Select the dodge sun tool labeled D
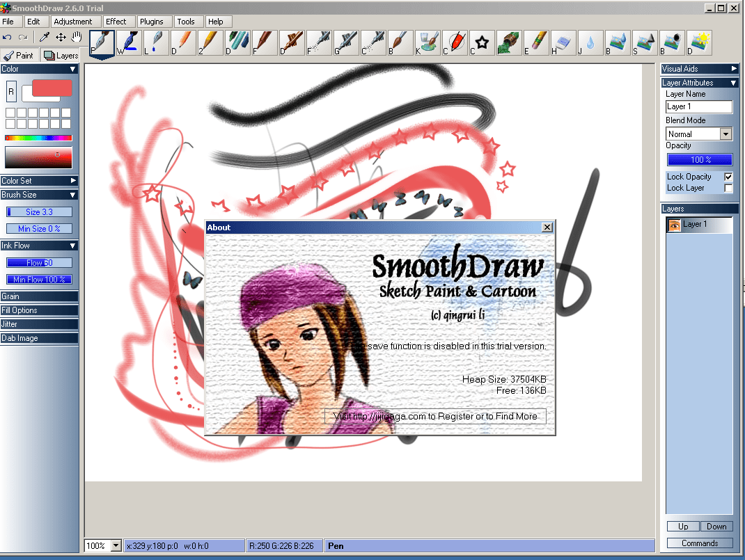Screen dimensions: 745x560 (699, 43)
